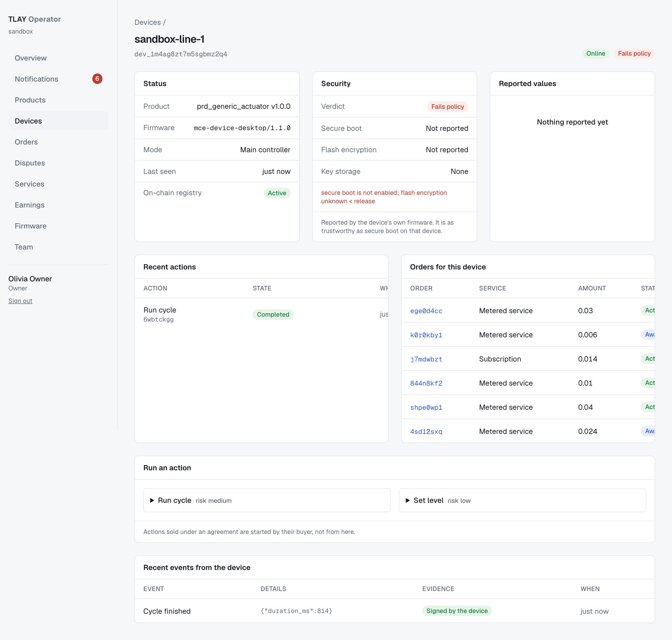Image resolution: width=672 pixels, height=640 pixels.
Task: Click the Fails policy badge in page header
Action: [634, 54]
